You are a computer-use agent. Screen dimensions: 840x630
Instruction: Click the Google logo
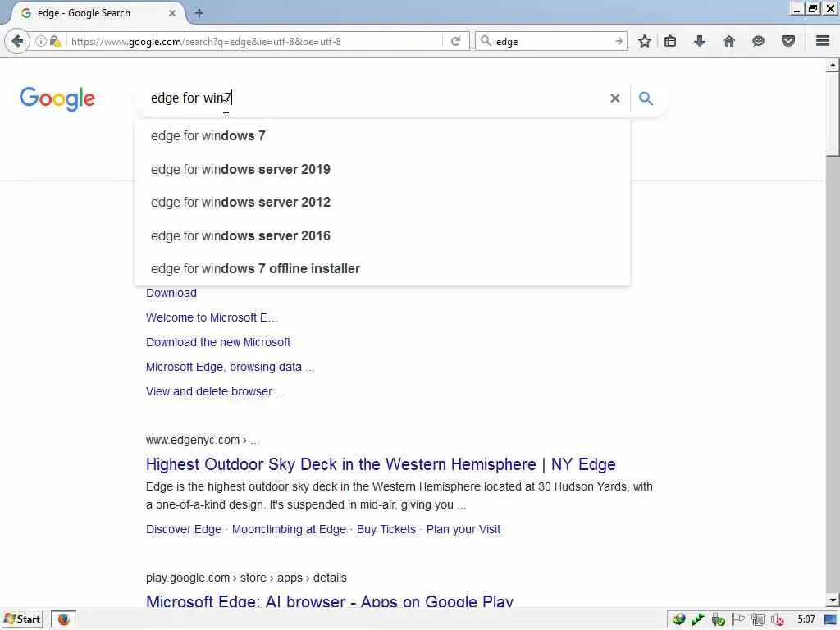pyautogui.click(x=57, y=99)
